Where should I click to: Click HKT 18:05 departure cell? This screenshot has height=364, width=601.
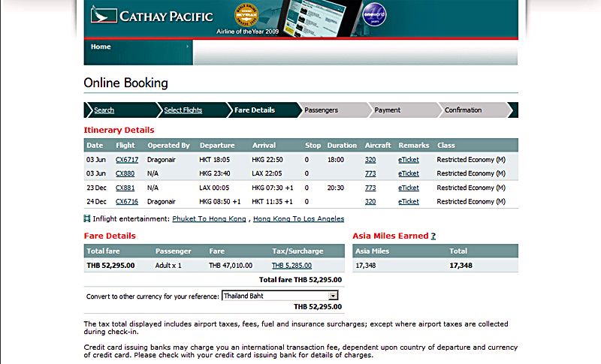(215, 160)
